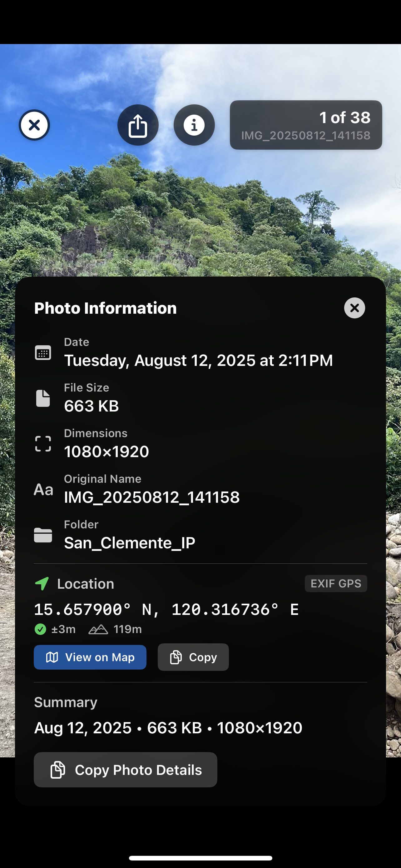Tap the altitude mountain icon
This screenshot has height=868, width=401.
click(98, 629)
